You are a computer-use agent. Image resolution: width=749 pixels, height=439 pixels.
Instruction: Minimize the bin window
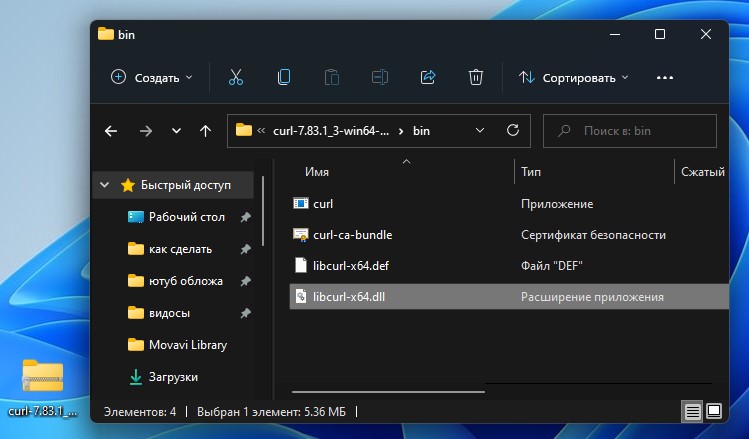[615, 34]
